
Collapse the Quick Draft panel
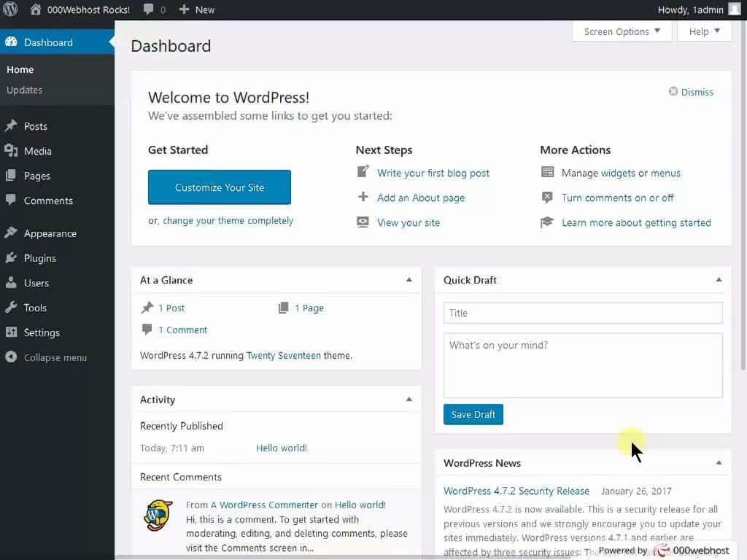point(719,280)
